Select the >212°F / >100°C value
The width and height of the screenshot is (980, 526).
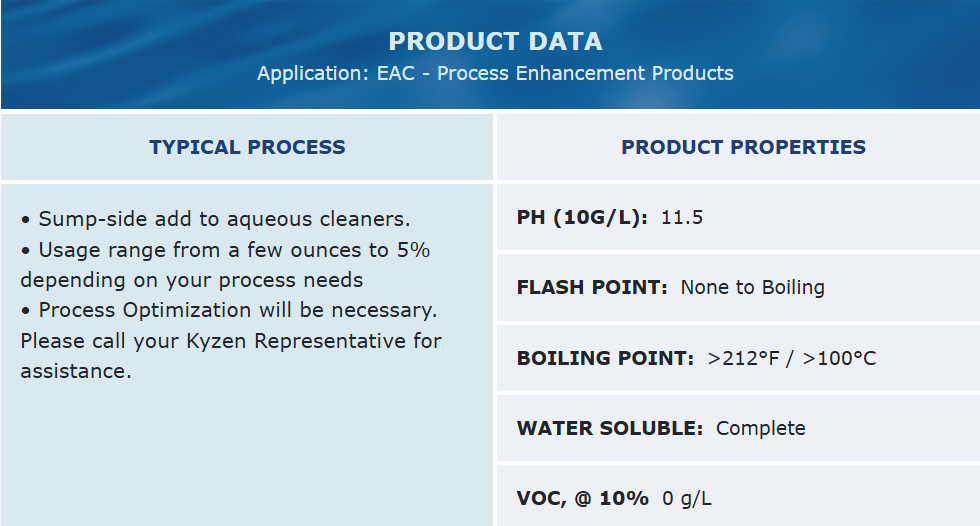pos(792,358)
